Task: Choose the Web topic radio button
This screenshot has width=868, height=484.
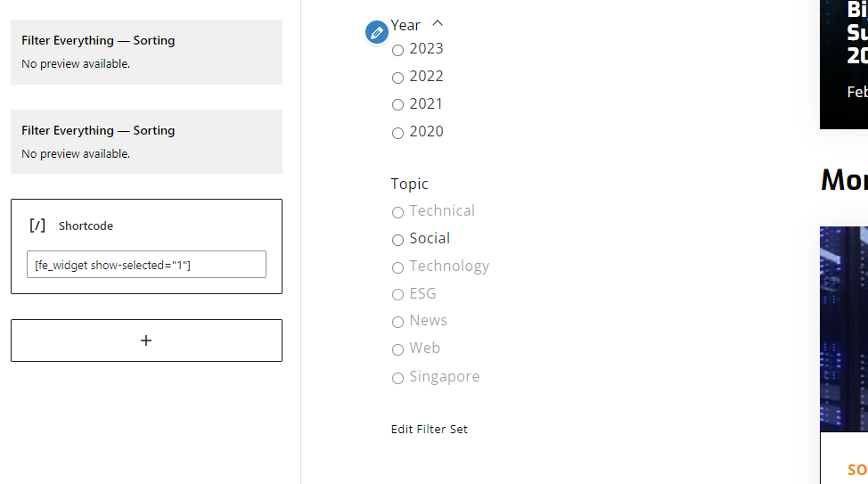Action: (x=397, y=349)
